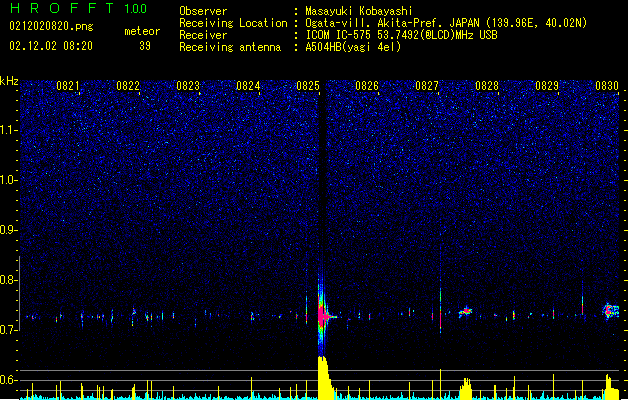Viewport: 629px width, 400px height.
Task: Click the meteor label
Action: click(x=142, y=31)
